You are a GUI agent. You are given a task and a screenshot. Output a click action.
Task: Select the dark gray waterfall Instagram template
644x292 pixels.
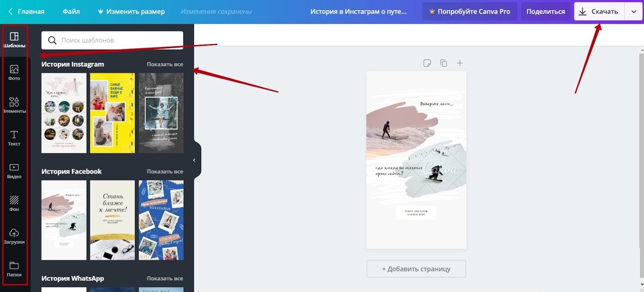click(x=161, y=113)
